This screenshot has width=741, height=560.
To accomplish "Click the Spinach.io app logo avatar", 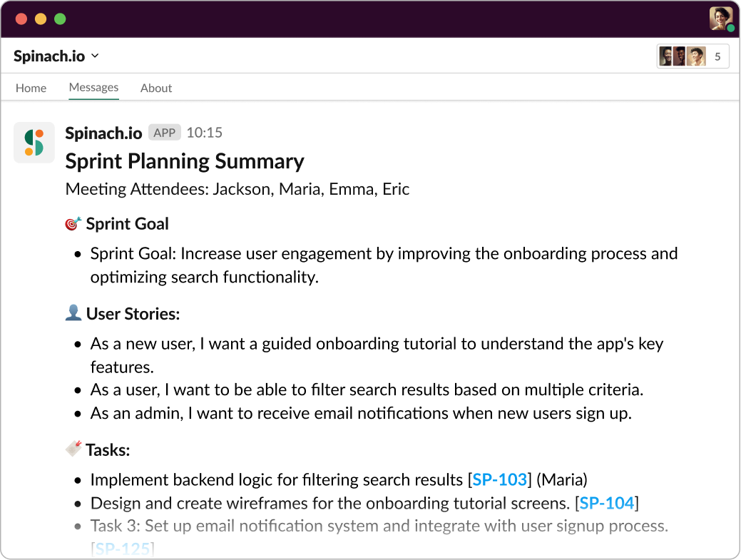I will click(x=34, y=142).
